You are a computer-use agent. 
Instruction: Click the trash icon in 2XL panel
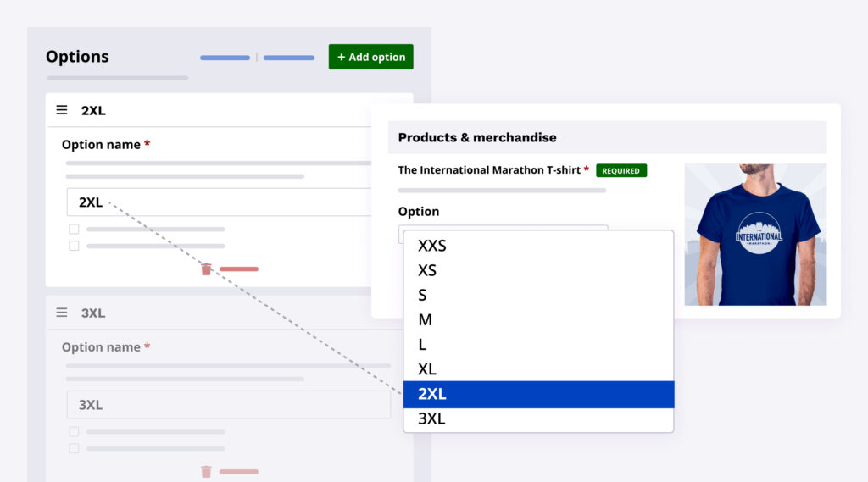click(x=206, y=269)
